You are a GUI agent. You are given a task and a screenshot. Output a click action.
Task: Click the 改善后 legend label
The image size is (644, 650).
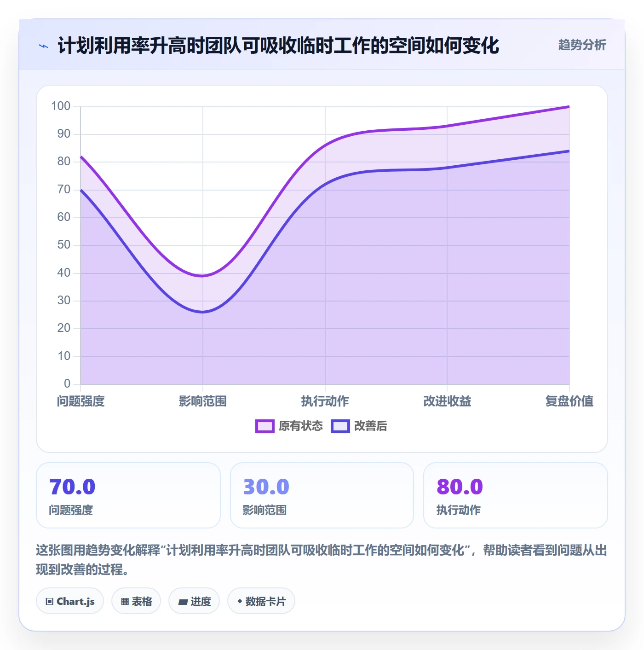[x=371, y=426]
